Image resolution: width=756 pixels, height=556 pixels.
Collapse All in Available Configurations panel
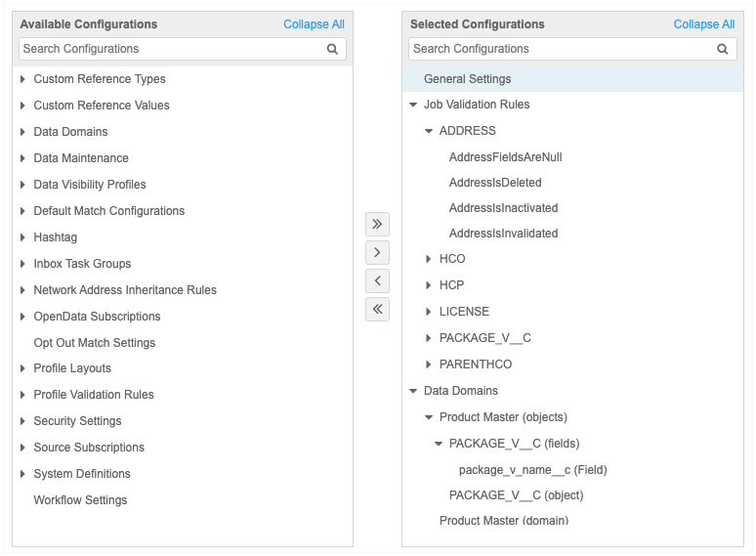(314, 24)
